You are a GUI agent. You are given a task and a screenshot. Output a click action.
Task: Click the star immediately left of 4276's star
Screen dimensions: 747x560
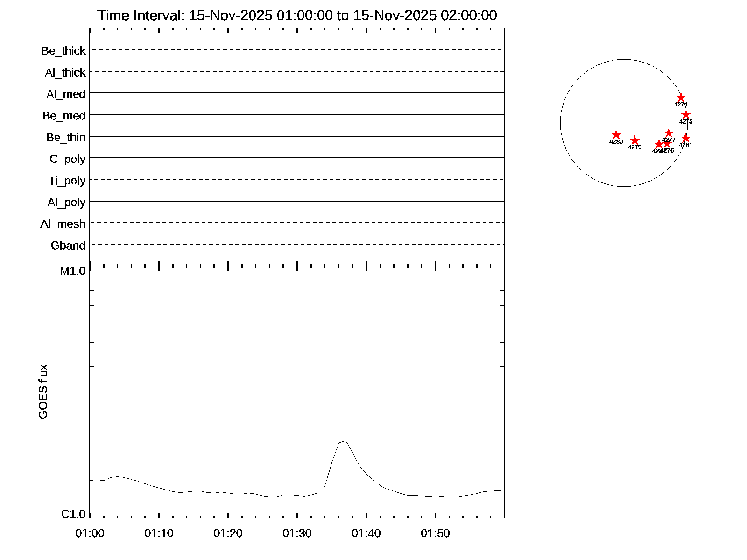point(659,144)
